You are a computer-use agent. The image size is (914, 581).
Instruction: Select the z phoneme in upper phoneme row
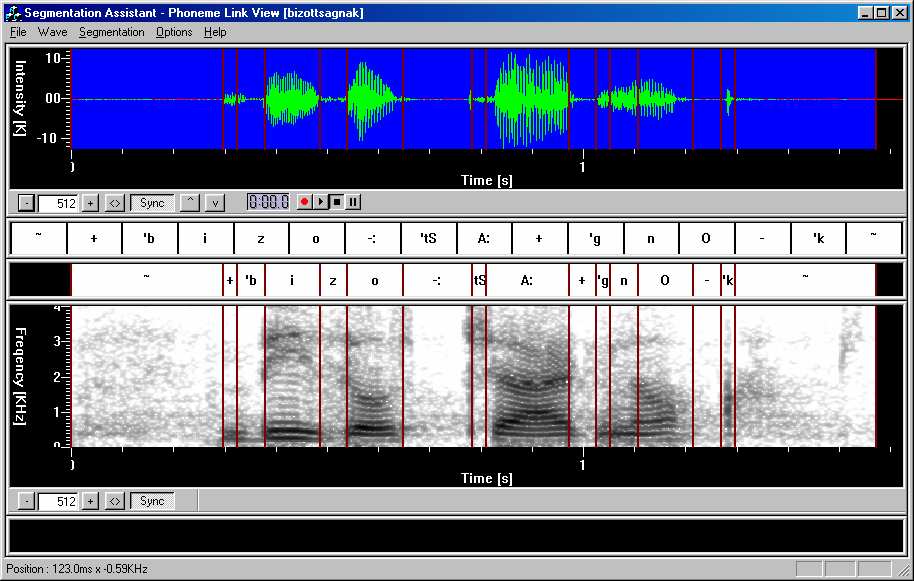tap(261, 238)
